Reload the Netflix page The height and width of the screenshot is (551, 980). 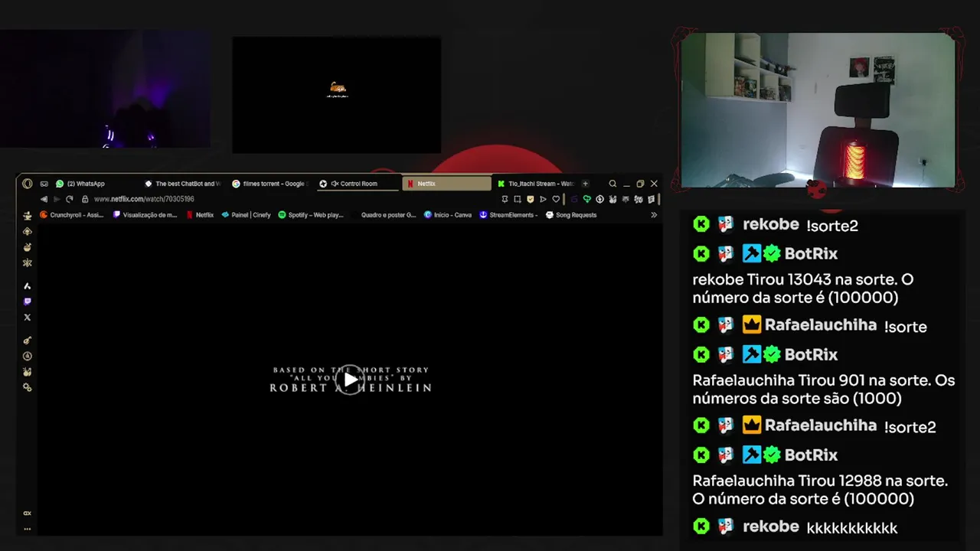point(69,199)
